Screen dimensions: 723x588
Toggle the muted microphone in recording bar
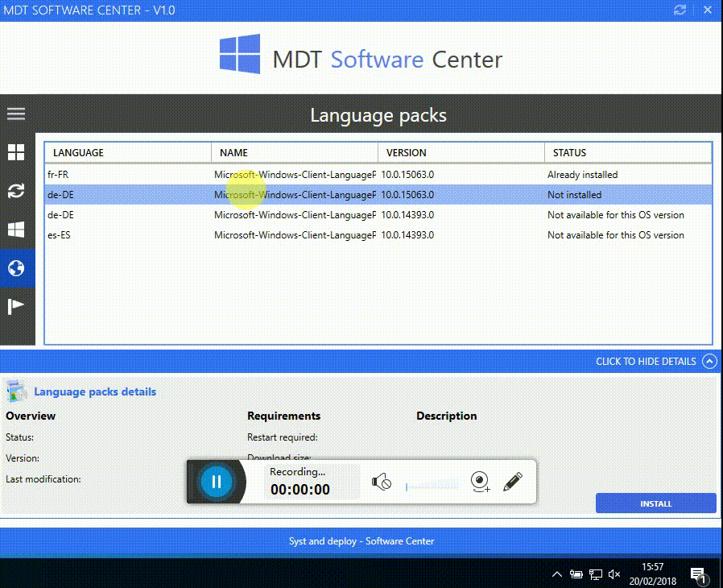pos(382,481)
